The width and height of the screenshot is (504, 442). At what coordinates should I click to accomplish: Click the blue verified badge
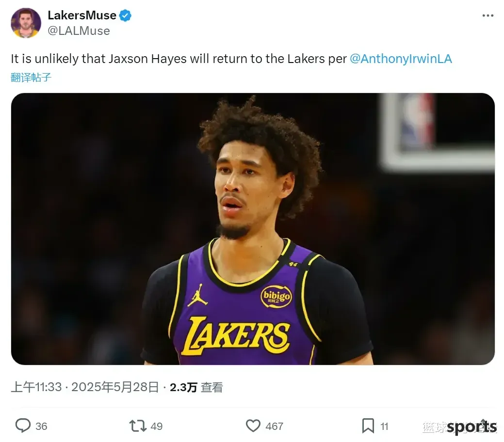[x=125, y=16]
